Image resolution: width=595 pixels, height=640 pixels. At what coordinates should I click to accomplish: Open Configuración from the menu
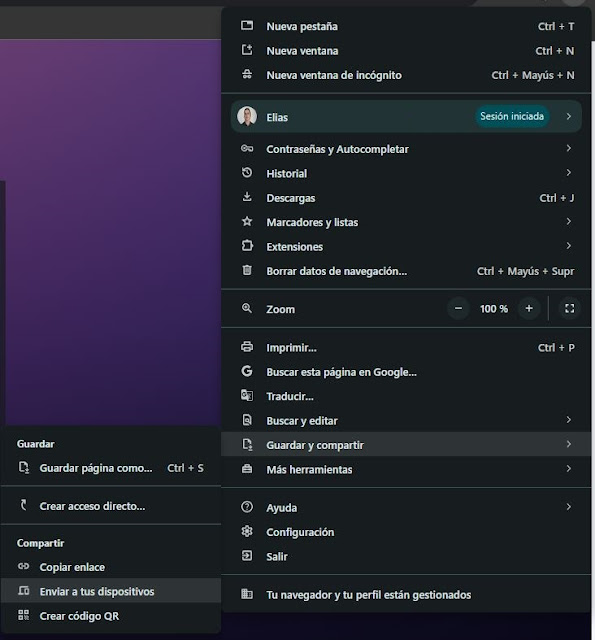tap(406, 532)
